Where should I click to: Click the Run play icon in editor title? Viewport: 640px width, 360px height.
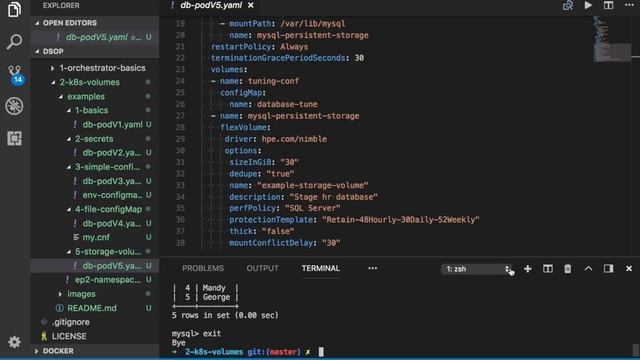click(x=588, y=5)
